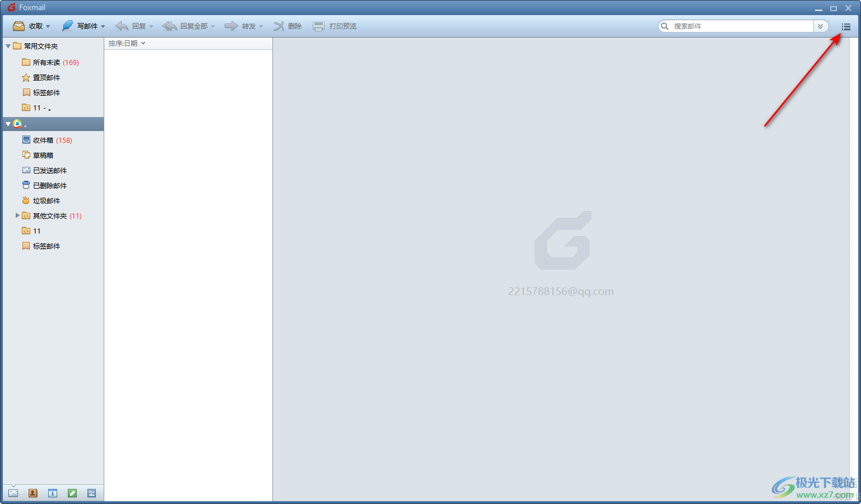Image resolution: width=861 pixels, height=504 pixels.
Task: Open the 写邮件 dropdown arrow
Action: click(x=103, y=27)
